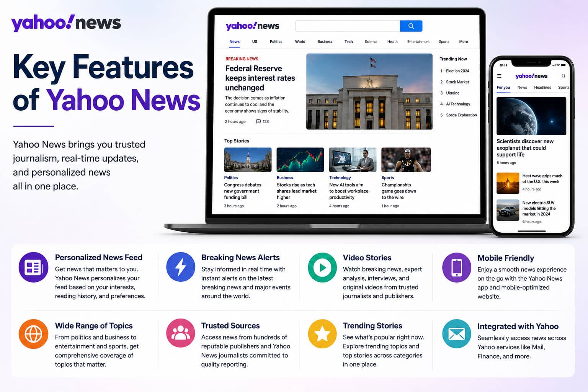Click the Trusted Sources people icon

[181, 333]
